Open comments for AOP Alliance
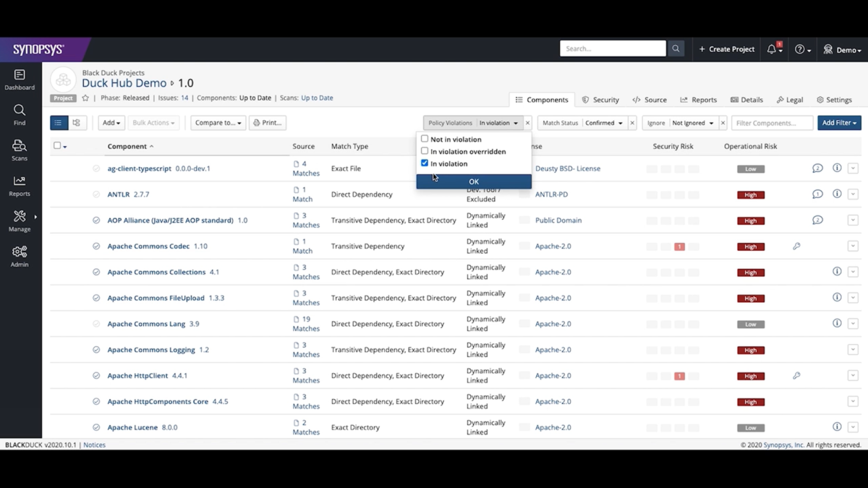 [817, 221]
